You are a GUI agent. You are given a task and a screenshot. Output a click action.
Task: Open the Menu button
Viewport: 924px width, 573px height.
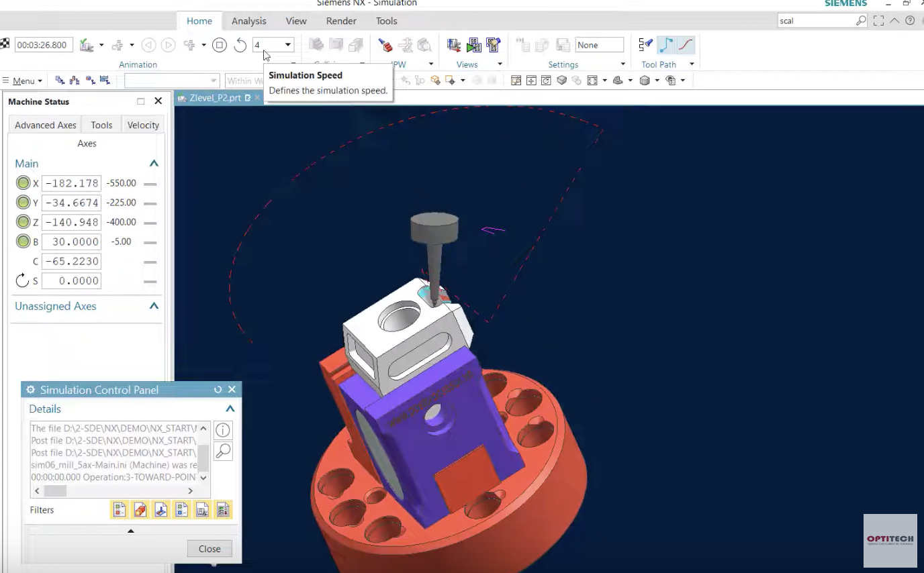[x=23, y=81]
